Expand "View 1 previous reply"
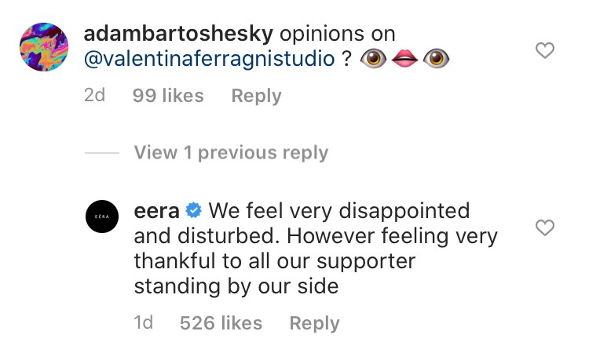Image resolution: width=589 pixels, height=364 pixels. pyautogui.click(x=231, y=153)
